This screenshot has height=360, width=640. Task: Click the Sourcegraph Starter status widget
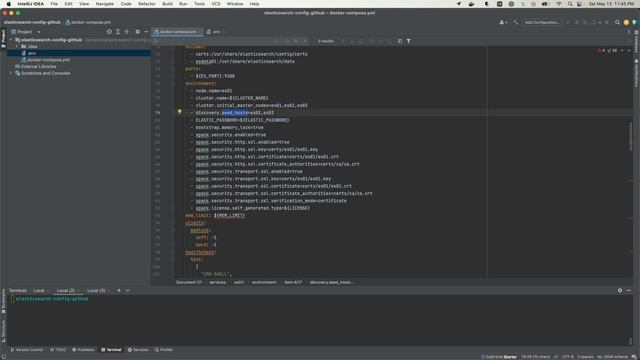pyautogui.click(x=499, y=357)
